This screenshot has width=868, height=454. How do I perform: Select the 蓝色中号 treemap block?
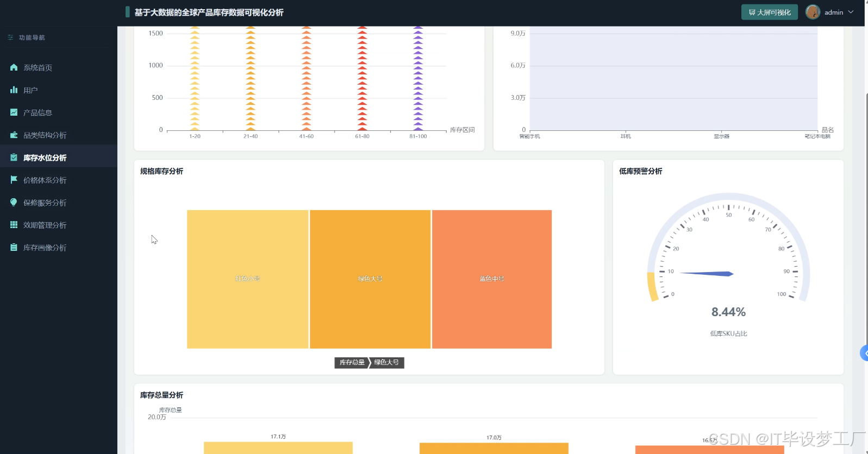492,279
